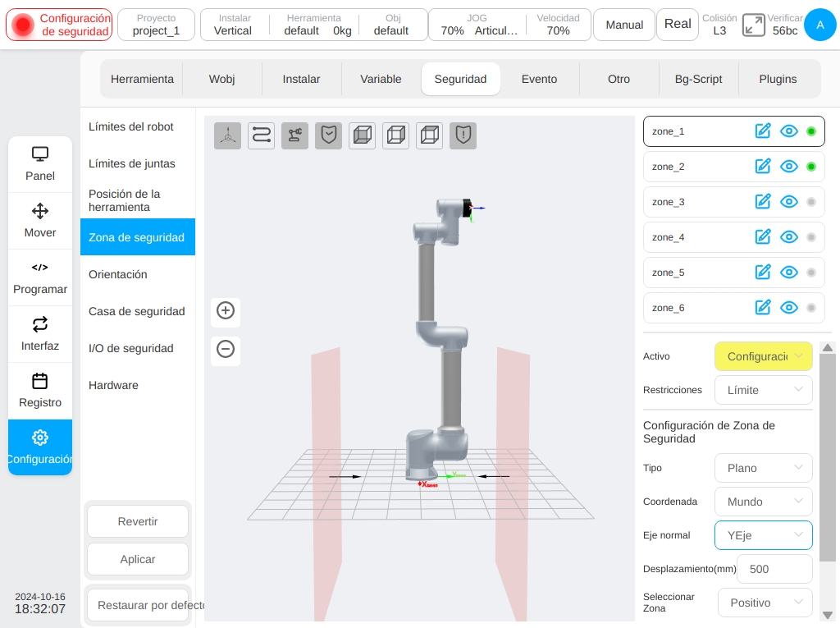Click the fullscreen expand arrows icon

[753, 25]
